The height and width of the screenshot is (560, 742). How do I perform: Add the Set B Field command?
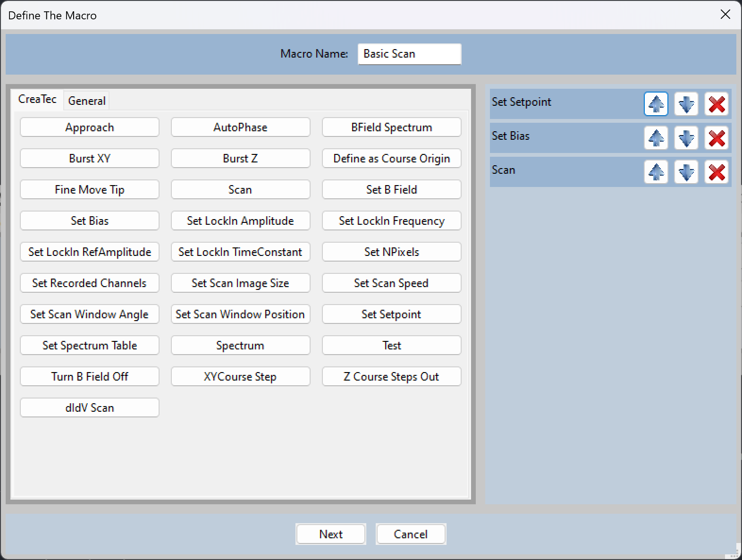391,190
